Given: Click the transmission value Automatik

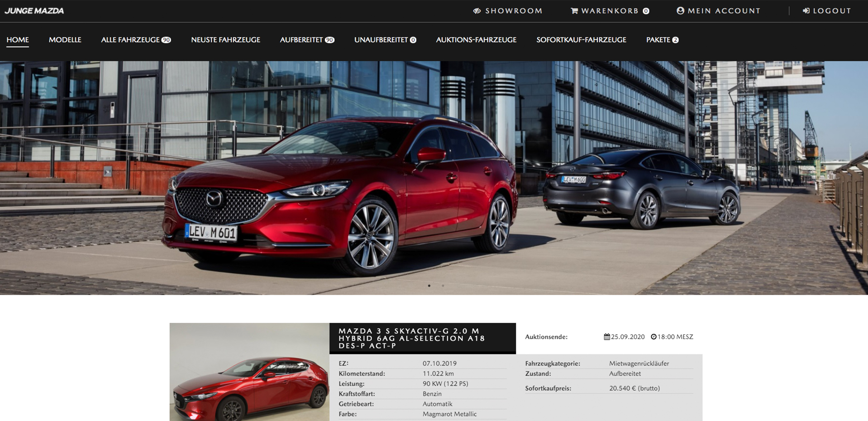Looking at the screenshot, I should click(438, 404).
